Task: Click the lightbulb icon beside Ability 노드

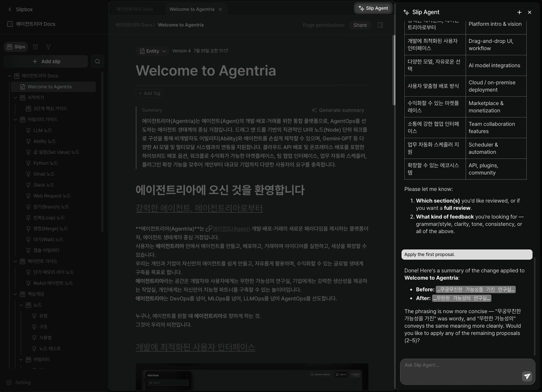Action: point(28,141)
